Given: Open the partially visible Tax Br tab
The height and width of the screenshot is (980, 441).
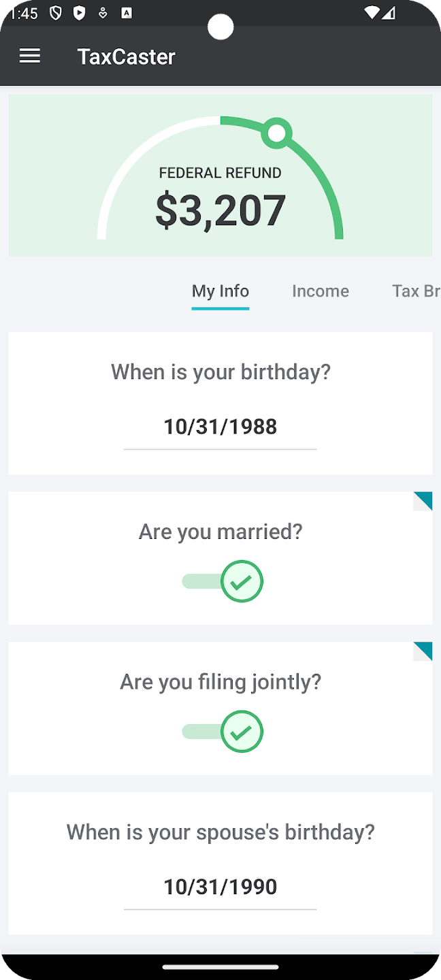Looking at the screenshot, I should click(x=415, y=291).
